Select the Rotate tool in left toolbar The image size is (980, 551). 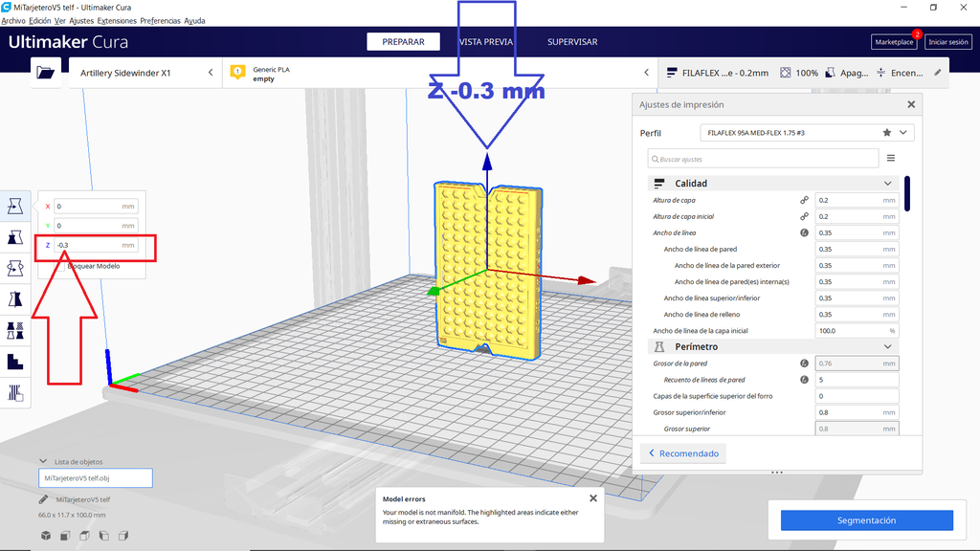(x=15, y=268)
